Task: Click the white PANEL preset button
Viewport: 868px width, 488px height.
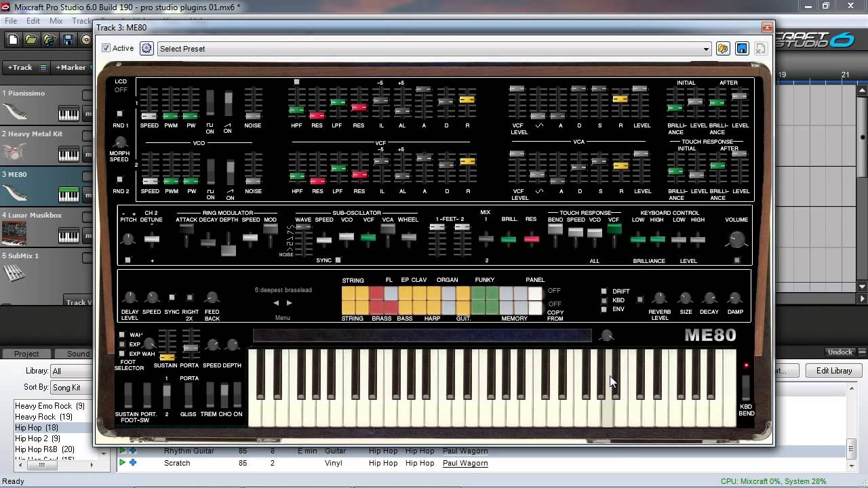Action: point(535,293)
